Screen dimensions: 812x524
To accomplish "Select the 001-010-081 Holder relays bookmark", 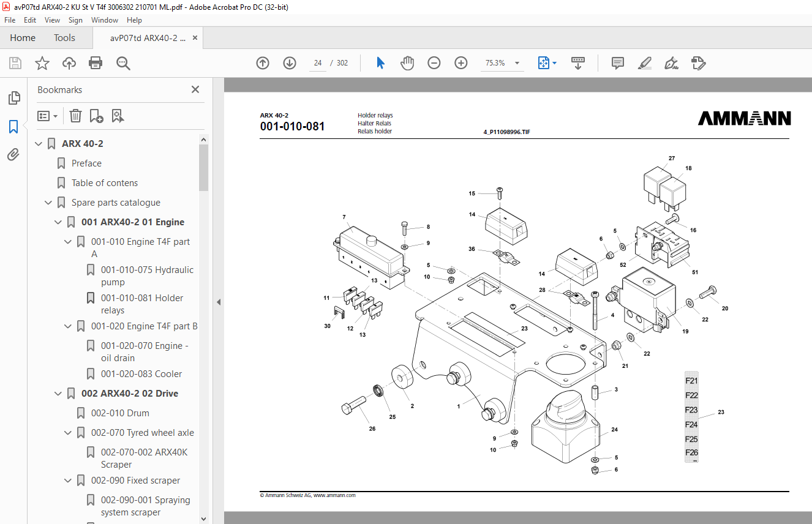I will pyautogui.click(x=142, y=304).
